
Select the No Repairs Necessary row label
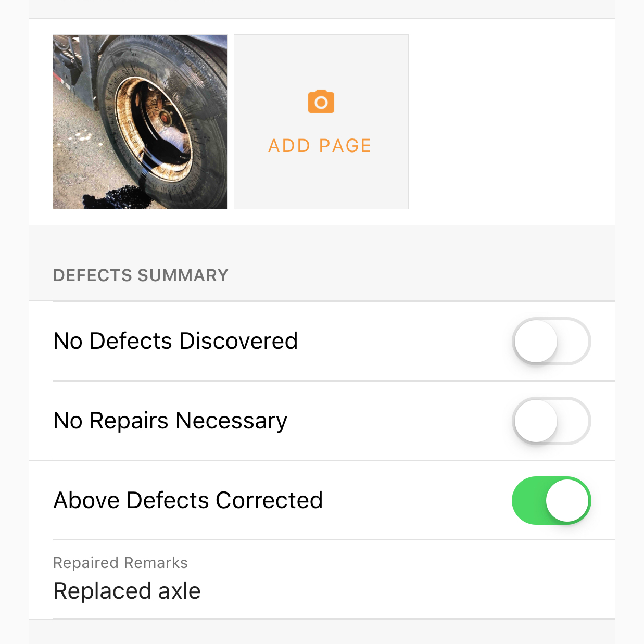(x=170, y=421)
